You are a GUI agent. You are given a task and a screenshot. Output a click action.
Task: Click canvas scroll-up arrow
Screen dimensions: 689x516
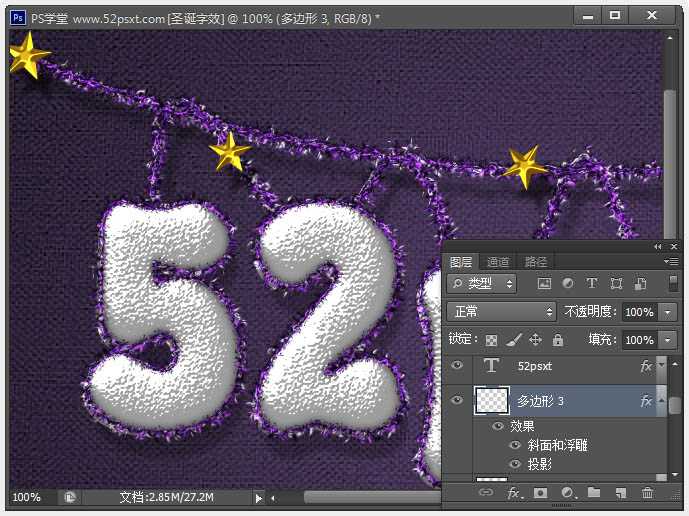tap(669, 38)
